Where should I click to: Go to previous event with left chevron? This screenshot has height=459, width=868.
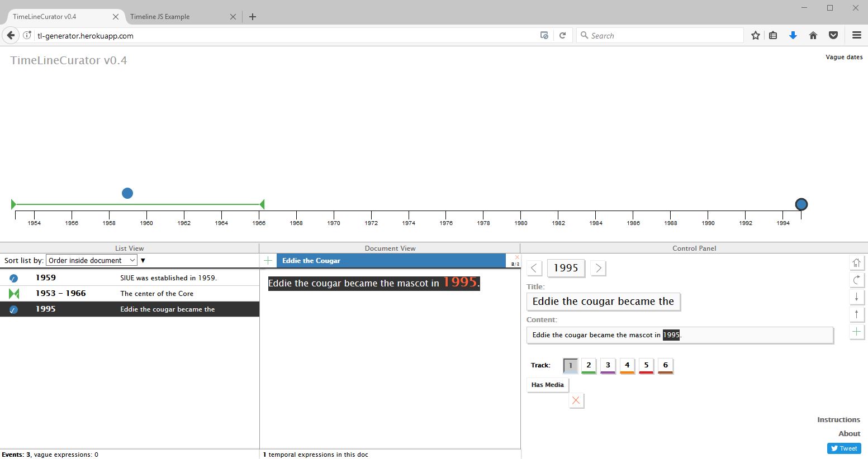[x=534, y=268]
